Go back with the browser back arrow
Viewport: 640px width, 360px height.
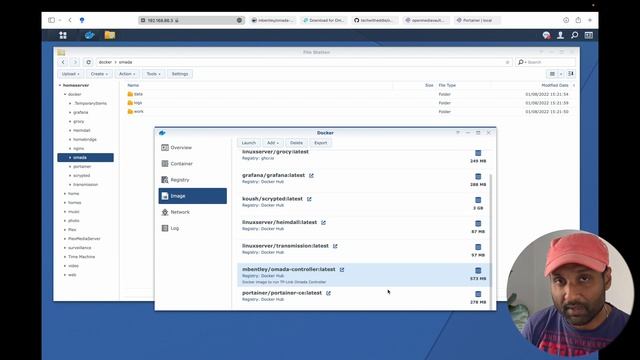point(70,20)
